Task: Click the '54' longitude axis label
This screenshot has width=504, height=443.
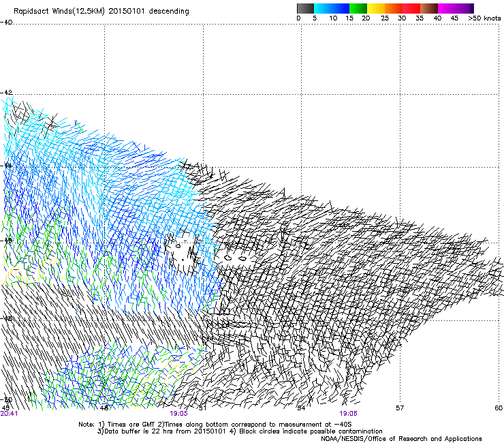Action: (301, 408)
